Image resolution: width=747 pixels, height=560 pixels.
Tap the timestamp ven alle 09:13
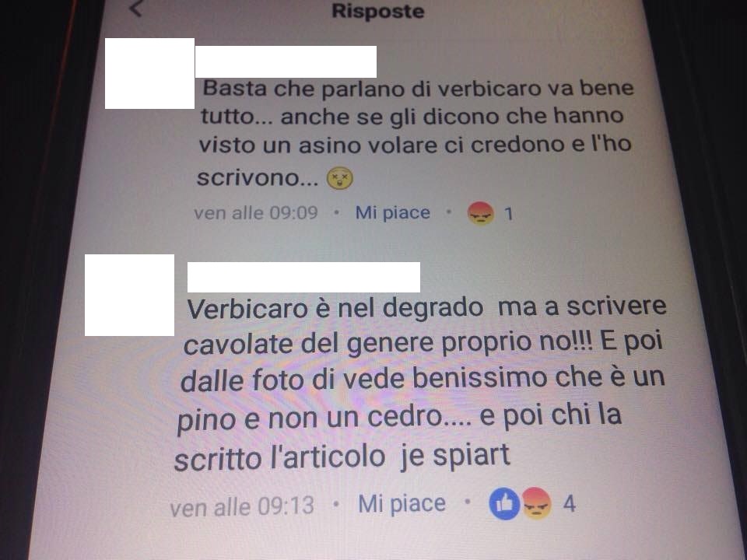(242, 506)
